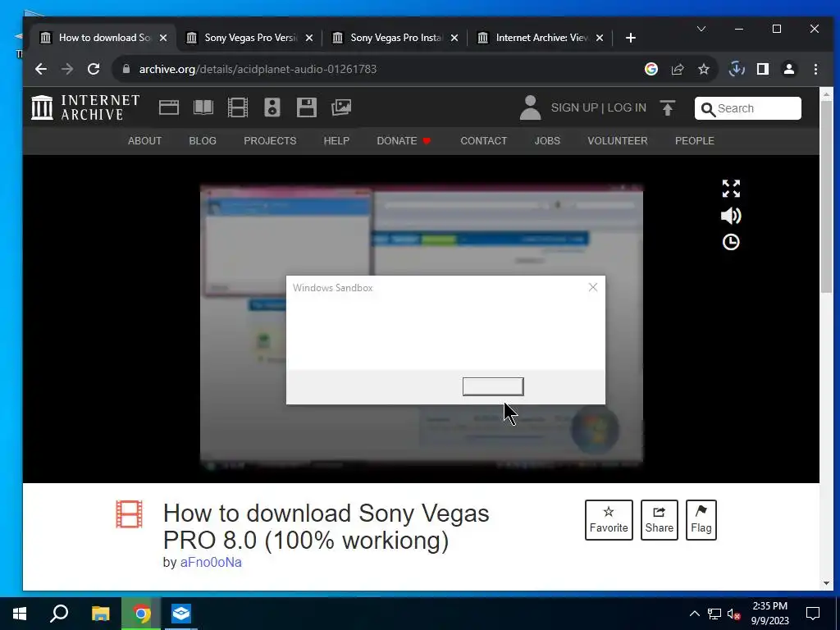
Task: Open the DONATE menu item
Action: (404, 141)
